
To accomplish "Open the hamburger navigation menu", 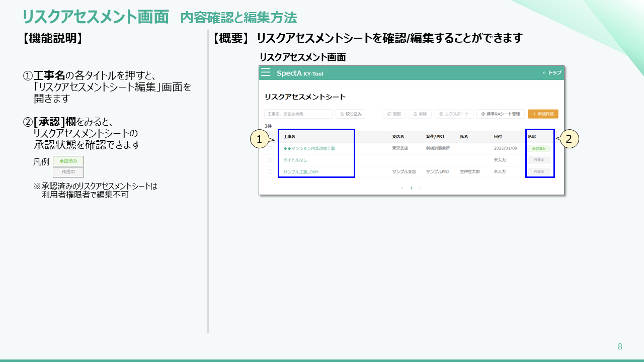I will pos(265,72).
